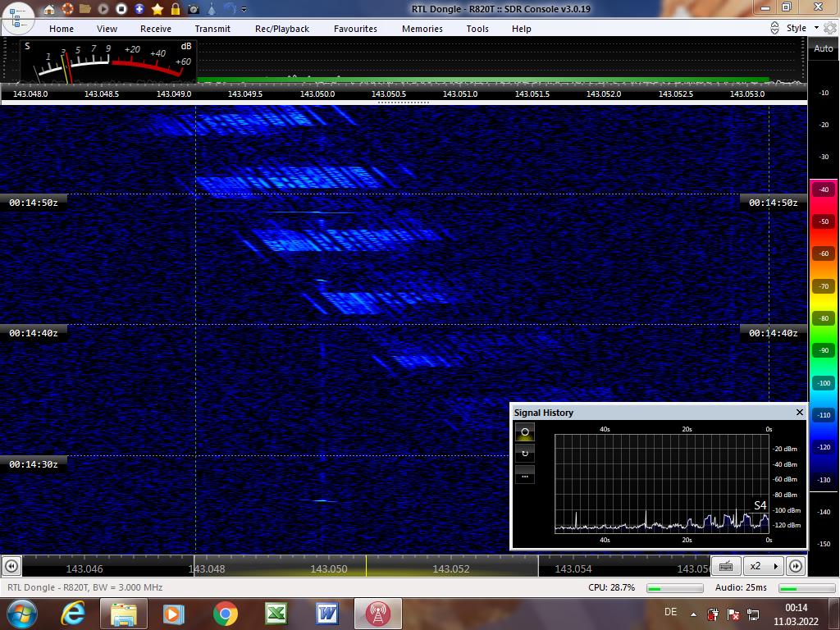This screenshot has width=840, height=630.
Task: Click the 143.050.0 frequency scale label
Action: click(317, 94)
